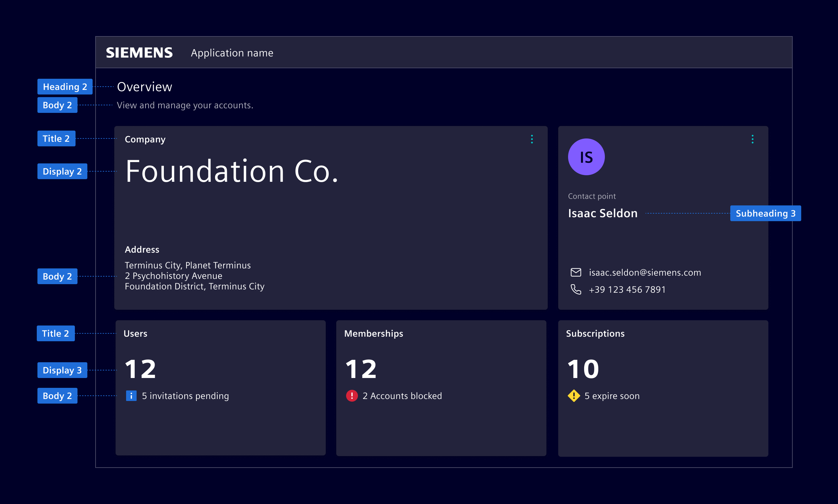Click the Display 3 annotation label
838x504 pixels.
62,370
